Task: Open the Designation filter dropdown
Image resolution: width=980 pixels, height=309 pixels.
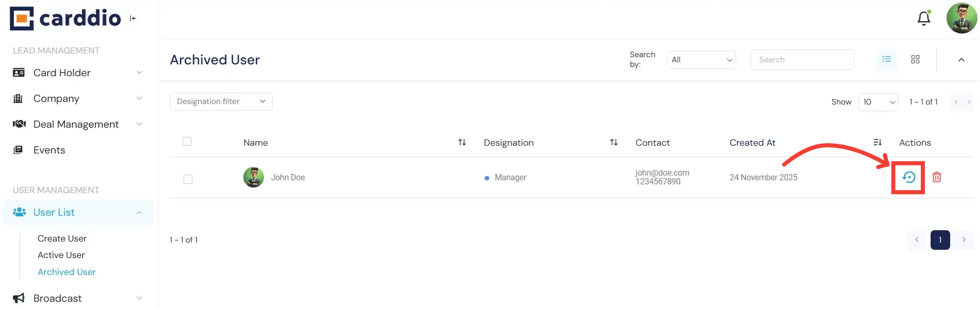Action: click(x=221, y=101)
